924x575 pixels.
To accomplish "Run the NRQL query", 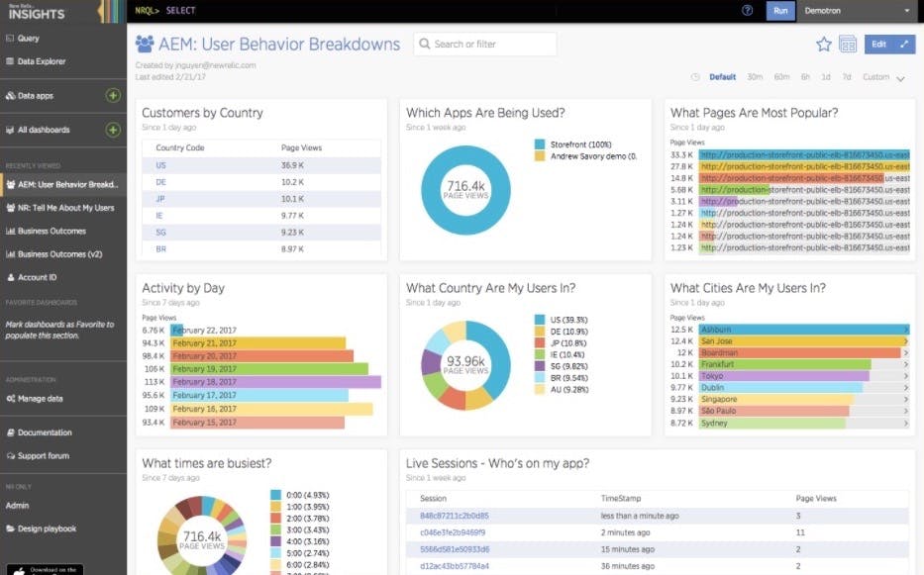I will [780, 11].
